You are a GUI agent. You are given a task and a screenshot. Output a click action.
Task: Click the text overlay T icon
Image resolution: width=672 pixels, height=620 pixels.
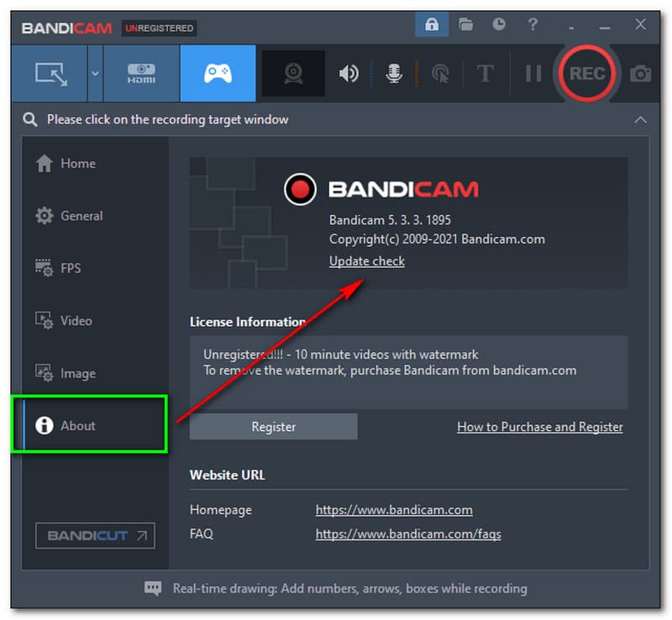coord(485,74)
